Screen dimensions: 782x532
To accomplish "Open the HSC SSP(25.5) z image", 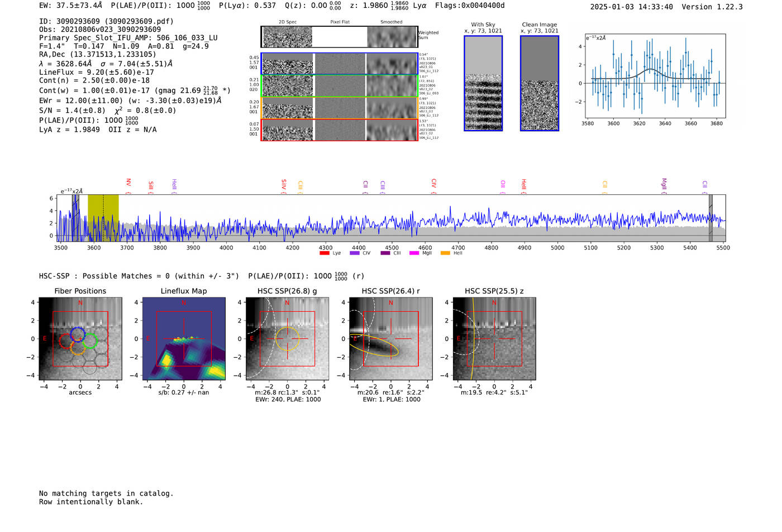I will click(494, 339).
